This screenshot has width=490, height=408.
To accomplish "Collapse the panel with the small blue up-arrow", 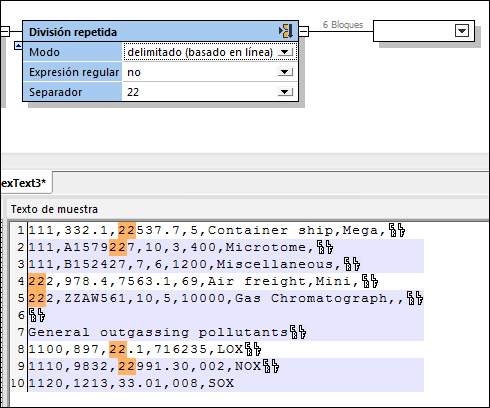I will pos(18,46).
